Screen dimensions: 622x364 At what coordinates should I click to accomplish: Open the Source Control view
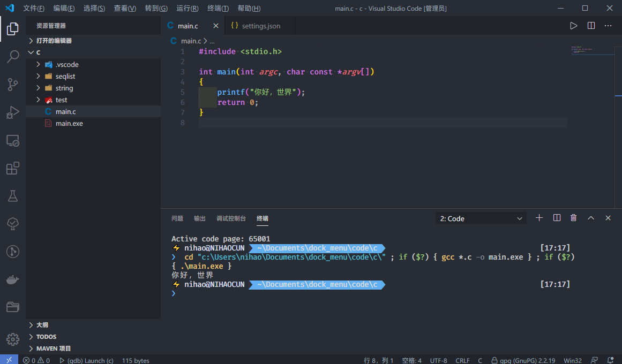click(x=13, y=85)
